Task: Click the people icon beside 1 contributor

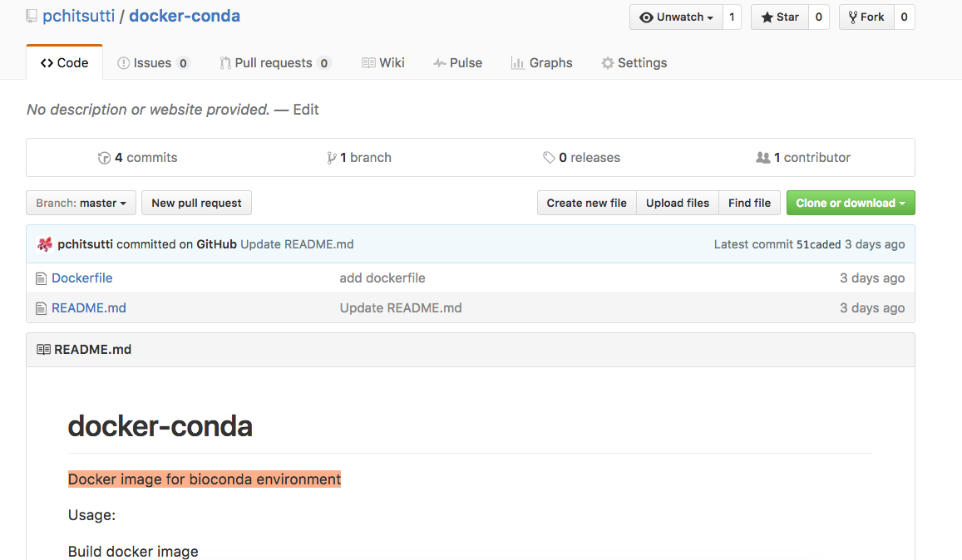Action: point(763,158)
